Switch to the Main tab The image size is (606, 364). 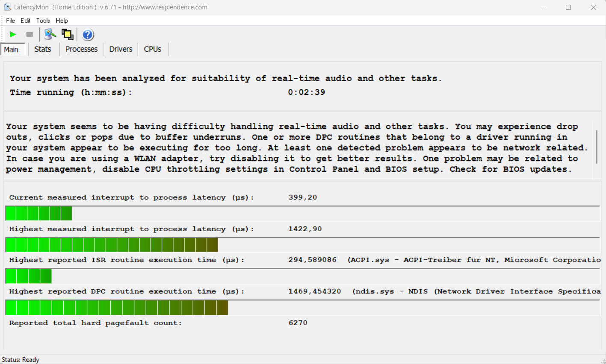13,50
